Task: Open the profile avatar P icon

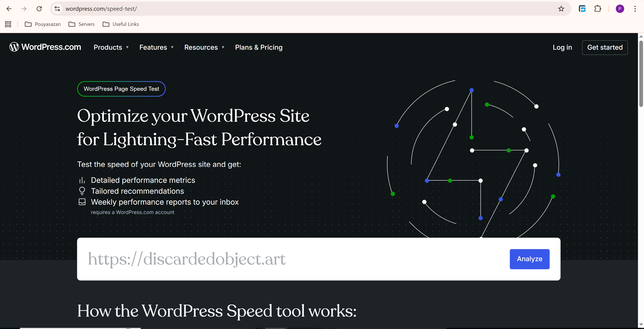Action: coord(619,9)
